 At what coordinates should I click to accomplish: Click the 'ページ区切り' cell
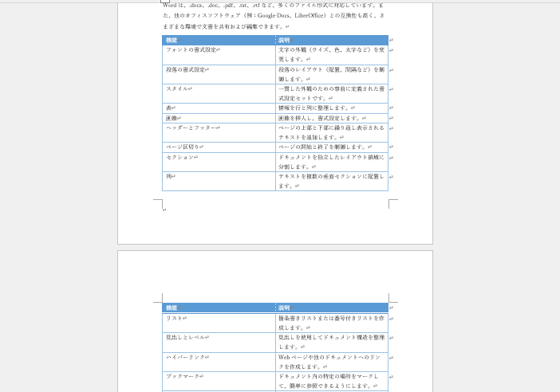[x=219, y=147]
